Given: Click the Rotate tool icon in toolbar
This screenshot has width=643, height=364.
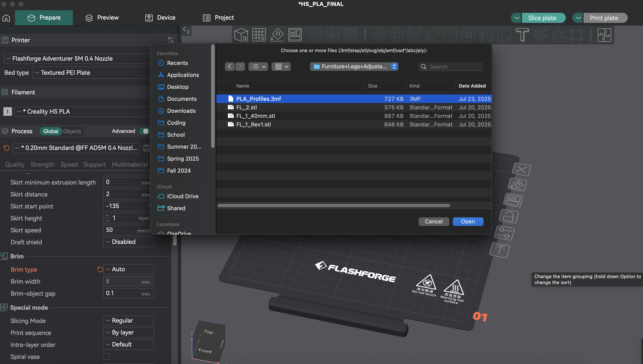Looking at the screenshot, I should 397,35.
